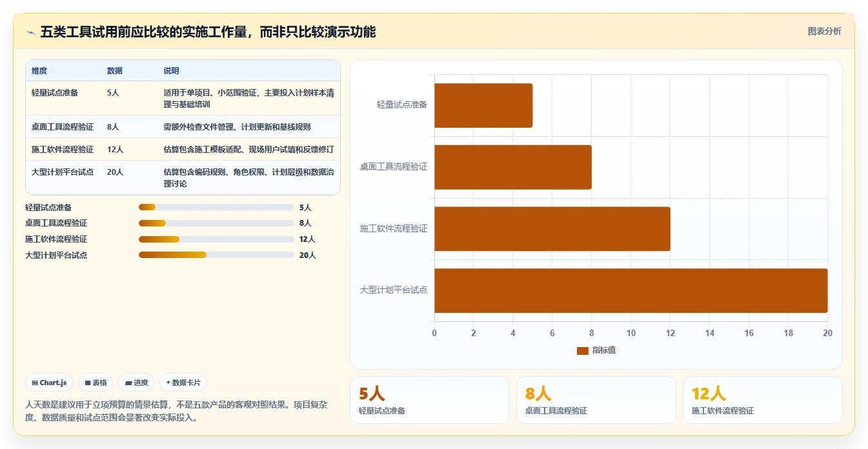Viewport: 868px width, 449px height.
Task: Click the 5人 table cell
Action: (113, 92)
